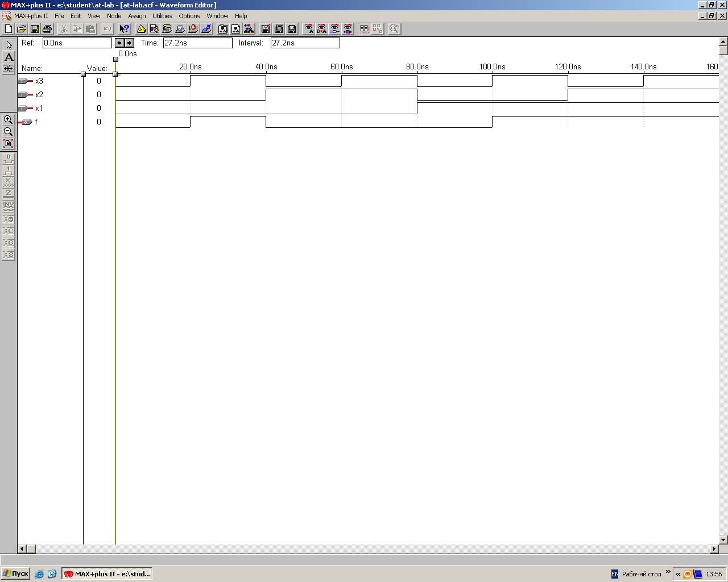The image size is (728, 582).
Task: Open the Help menu
Action: [241, 16]
